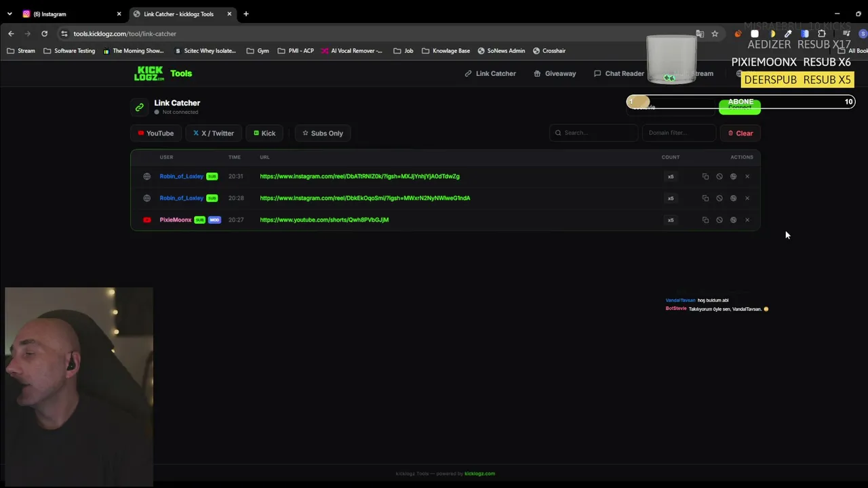Open Link Catcher in the top navigation
The height and width of the screenshot is (488, 868).
[x=490, y=73]
